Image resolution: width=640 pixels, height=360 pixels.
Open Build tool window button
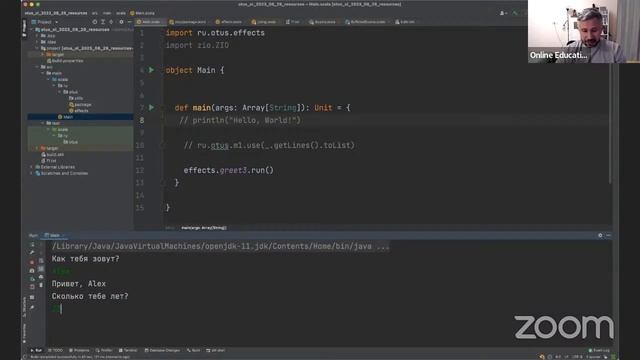tap(193, 350)
